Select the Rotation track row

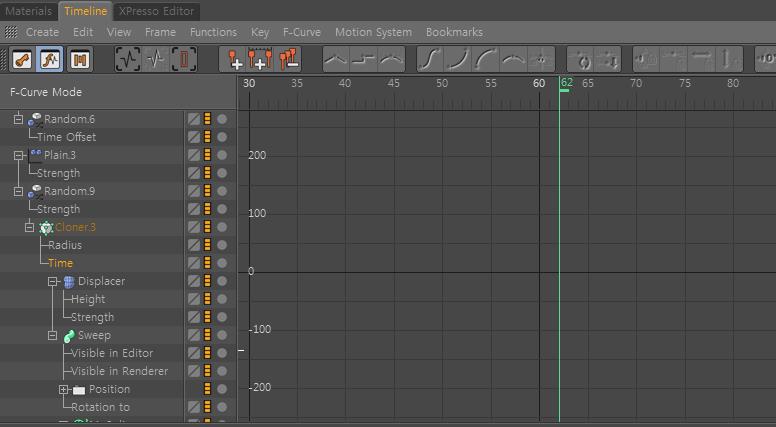(100, 407)
